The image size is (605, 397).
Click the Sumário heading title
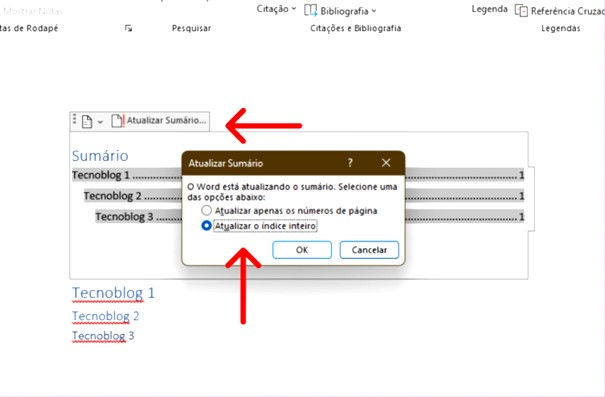(x=100, y=156)
